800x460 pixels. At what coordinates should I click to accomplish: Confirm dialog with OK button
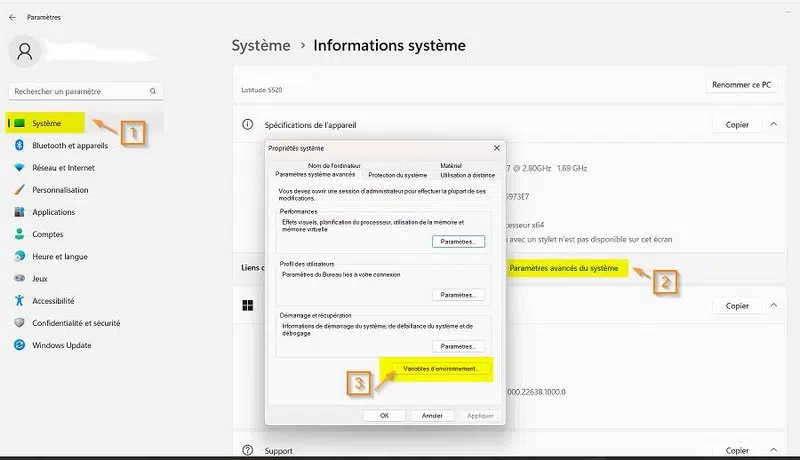(384, 416)
